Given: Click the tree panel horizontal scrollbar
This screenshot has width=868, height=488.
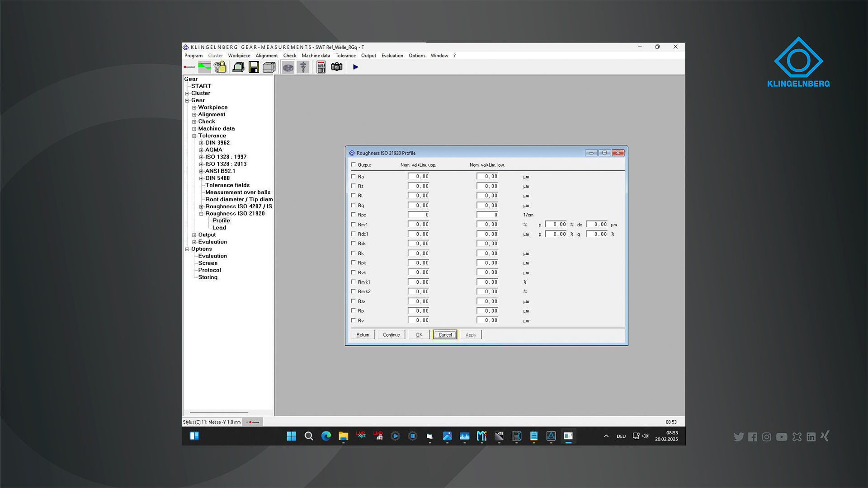Looking at the screenshot, I should tap(219, 413).
